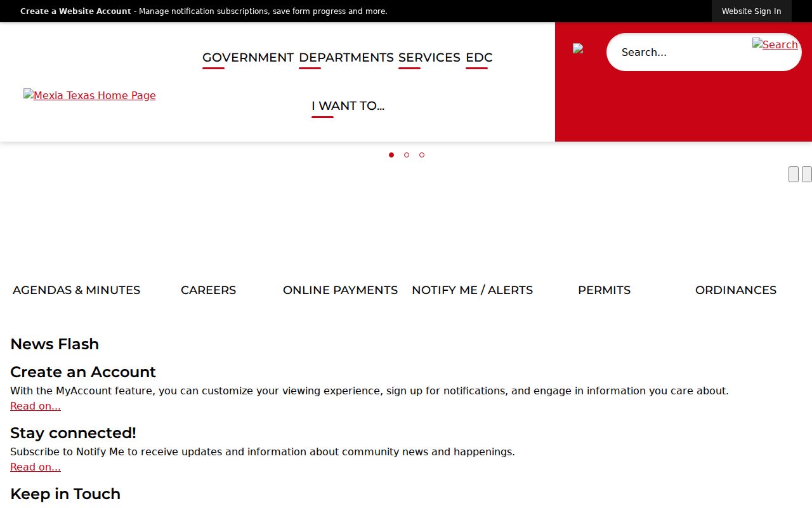Select the second slideshow dot
Viewport: 812px width, 508px height.
pos(407,155)
